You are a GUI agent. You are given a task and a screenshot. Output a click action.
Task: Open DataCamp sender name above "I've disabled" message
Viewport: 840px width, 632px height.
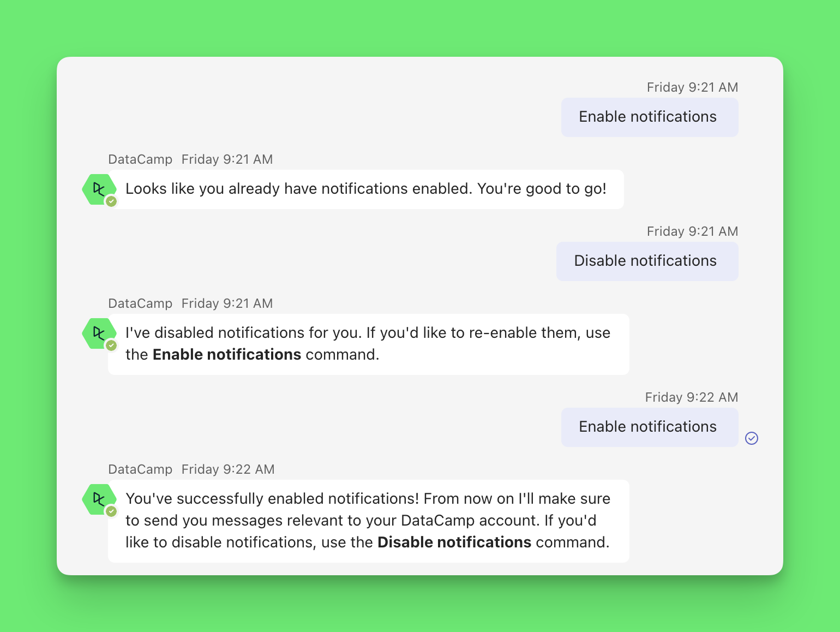tap(140, 303)
